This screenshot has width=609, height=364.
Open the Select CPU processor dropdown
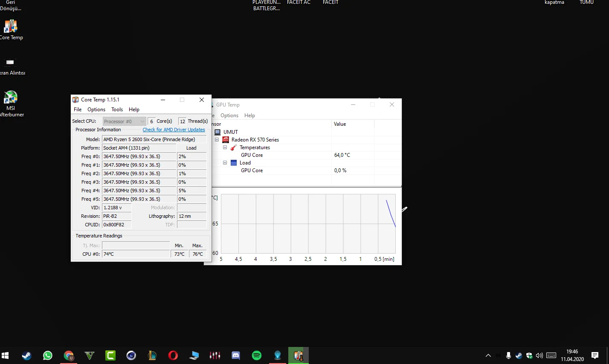pos(124,121)
